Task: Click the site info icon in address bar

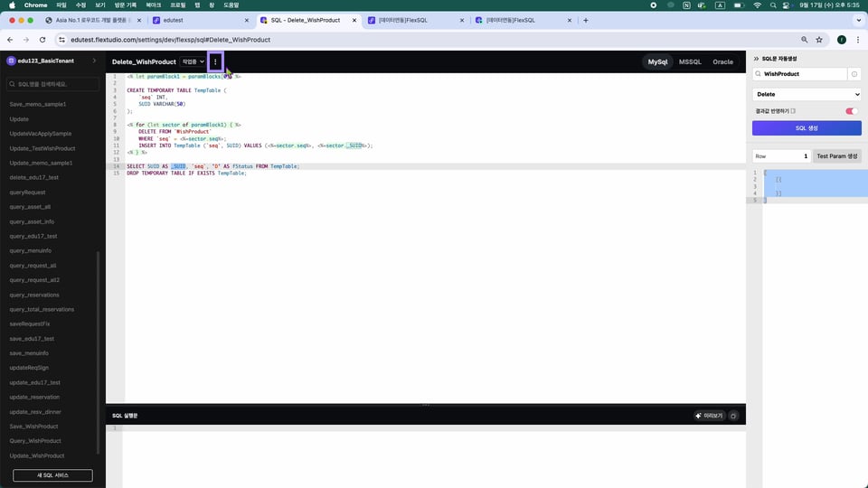Action: point(62,39)
